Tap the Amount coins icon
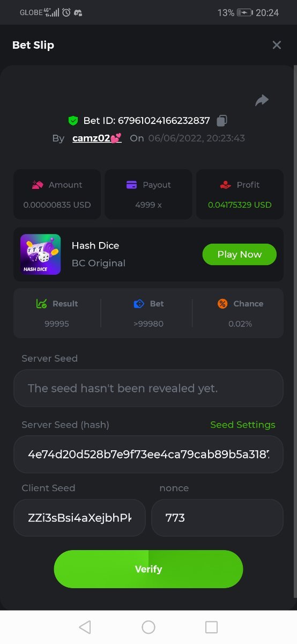This screenshot has height=644, width=297. tap(38, 185)
